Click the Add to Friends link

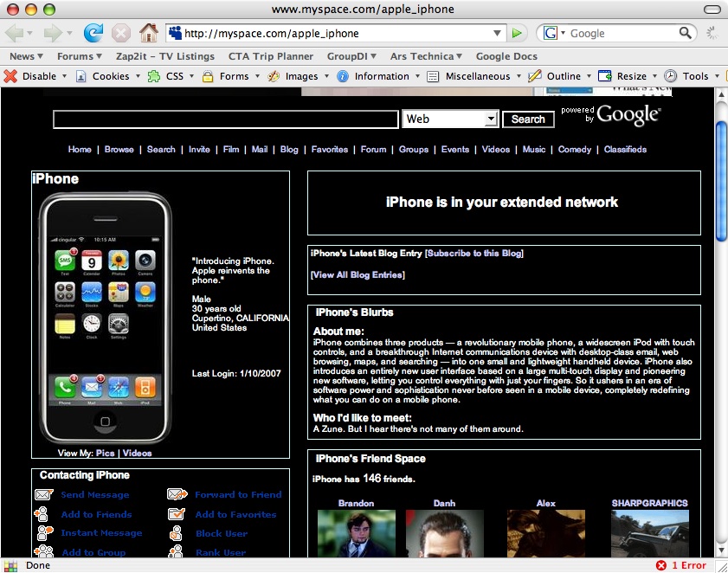[x=97, y=514]
